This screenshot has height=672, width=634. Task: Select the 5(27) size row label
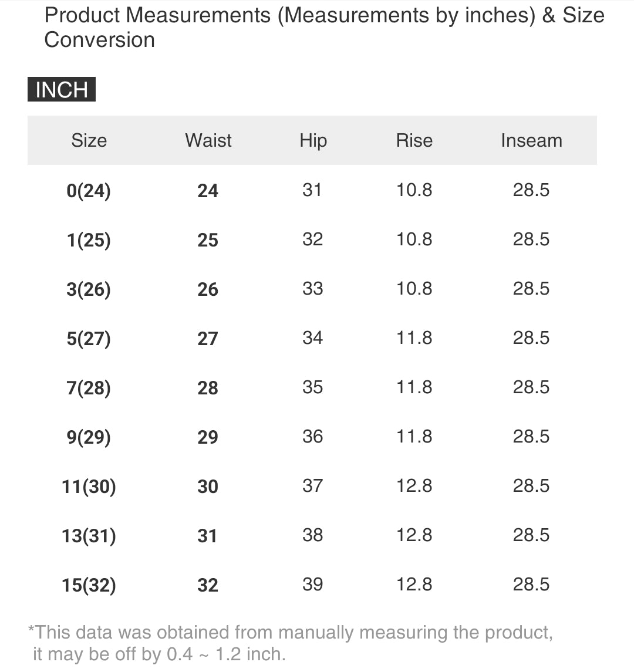coord(89,339)
